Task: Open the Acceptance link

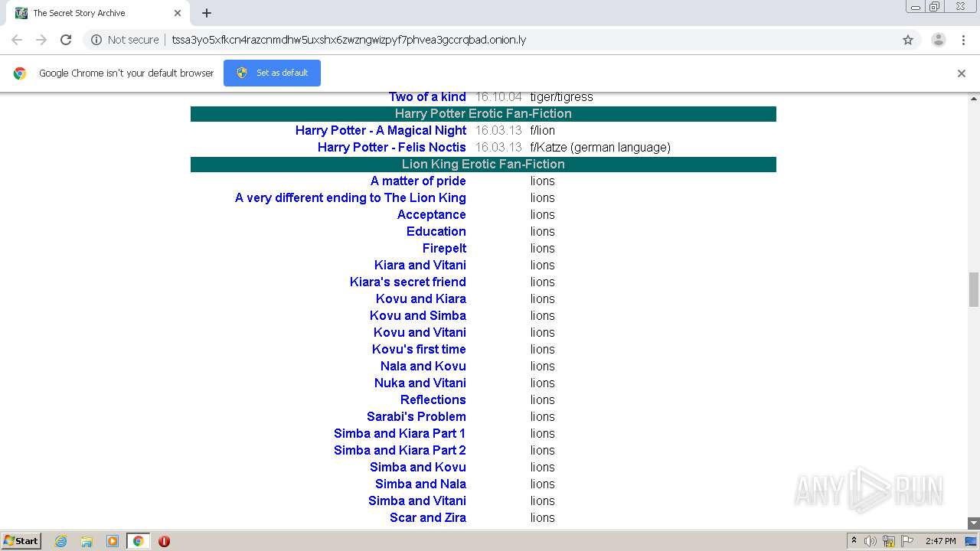Action: [x=432, y=214]
